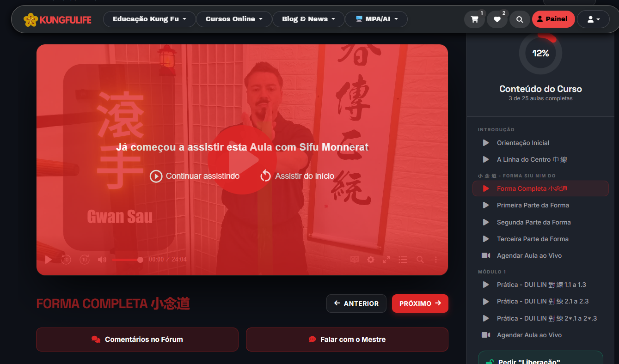Viewport: 619px width, 364px height.
Task: Open the favorites heart wishlist
Action: click(x=497, y=19)
